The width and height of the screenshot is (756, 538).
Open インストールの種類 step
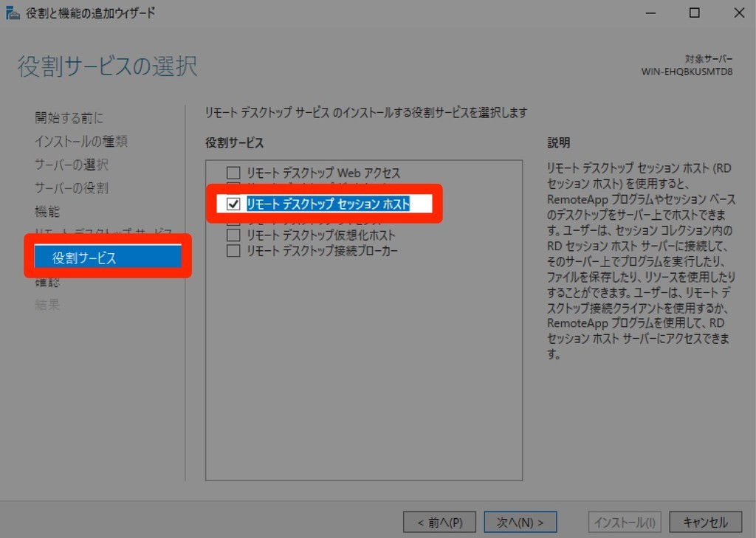point(81,141)
